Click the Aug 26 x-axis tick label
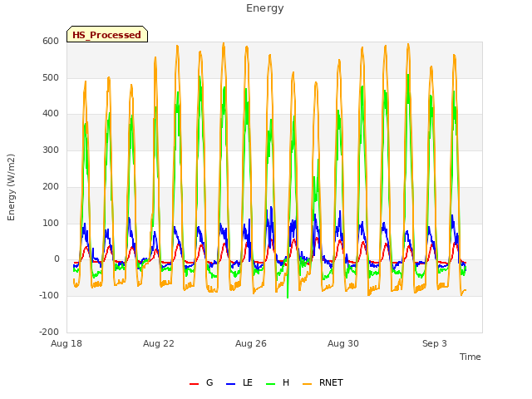 [x=251, y=343]
